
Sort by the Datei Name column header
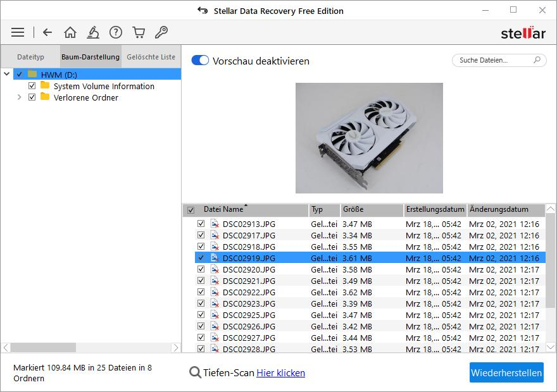tap(223, 209)
